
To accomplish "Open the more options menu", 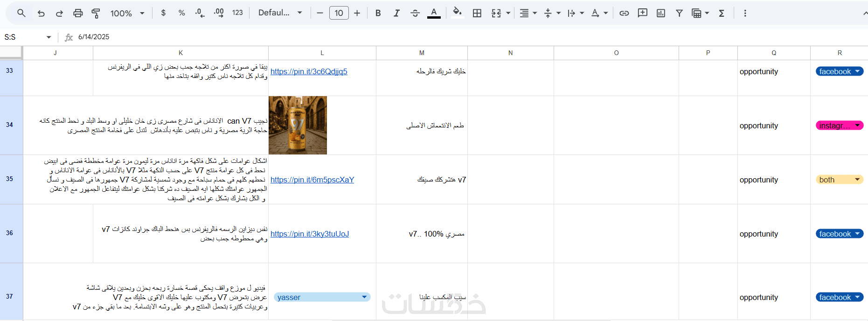I will (x=745, y=13).
